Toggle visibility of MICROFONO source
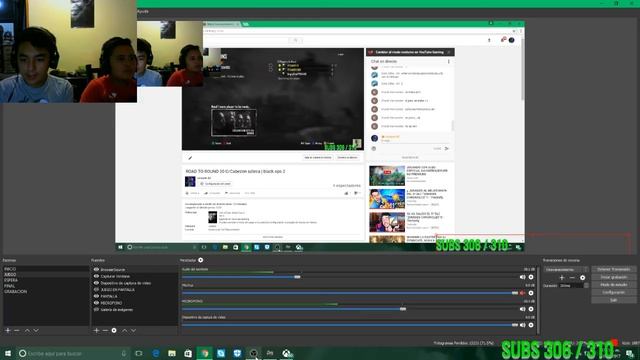Image resolution: width=640 pixels, height=360 pixels. click(x=96, y=303)
